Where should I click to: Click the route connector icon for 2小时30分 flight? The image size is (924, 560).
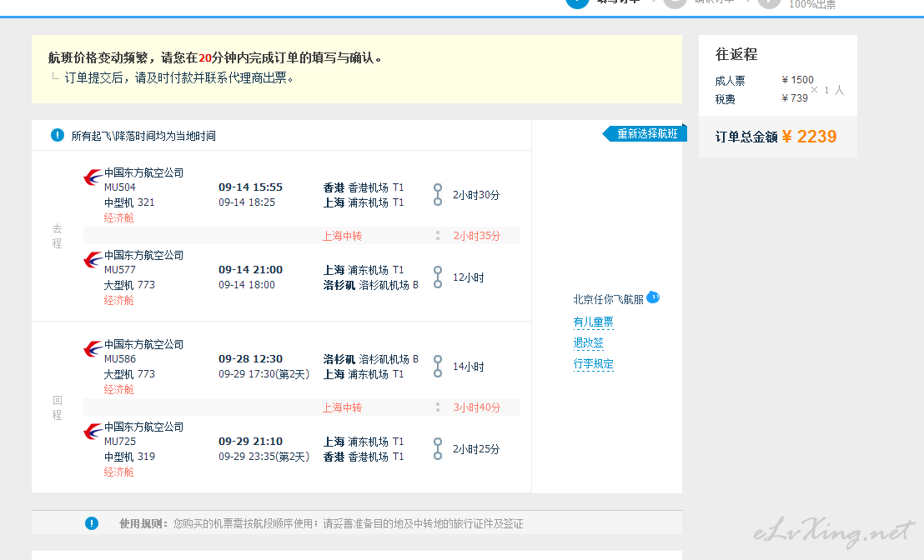pyautogui.click(x=437, y=195)
